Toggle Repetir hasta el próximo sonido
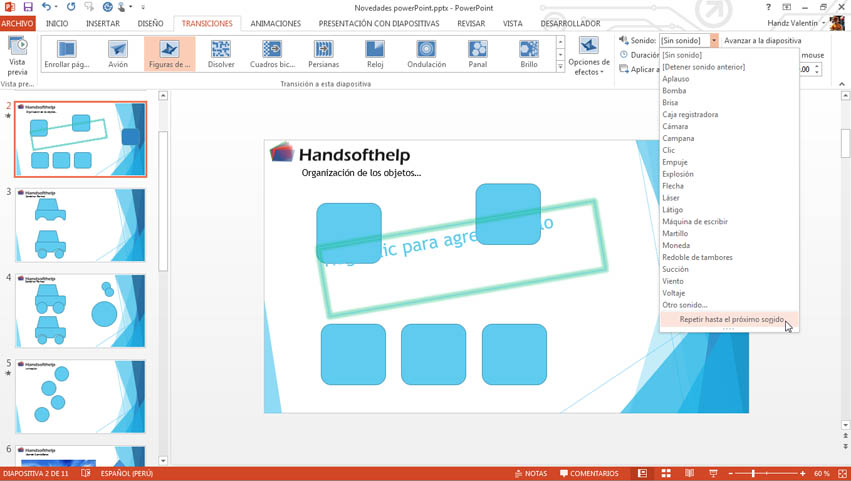 [x=730, y=320]
